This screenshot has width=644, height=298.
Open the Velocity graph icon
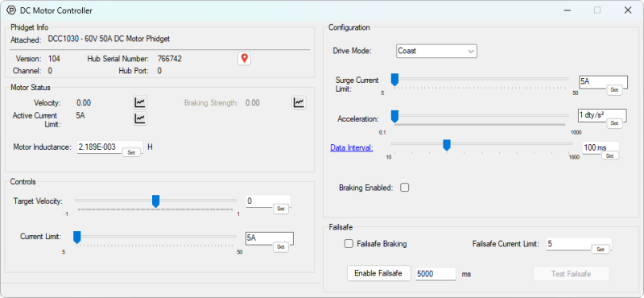pyautogui.click(x=140, y=102)
